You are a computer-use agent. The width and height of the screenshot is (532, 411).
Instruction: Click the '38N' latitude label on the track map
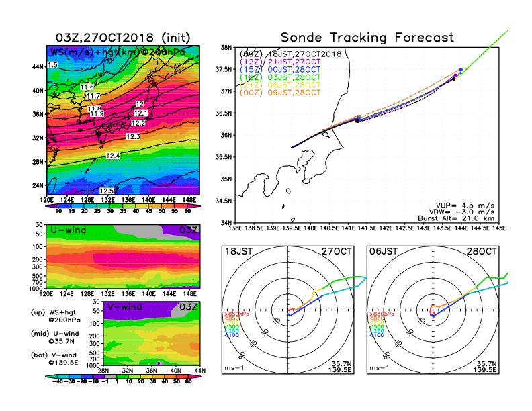pyautogui.click(x=226, y=47)
